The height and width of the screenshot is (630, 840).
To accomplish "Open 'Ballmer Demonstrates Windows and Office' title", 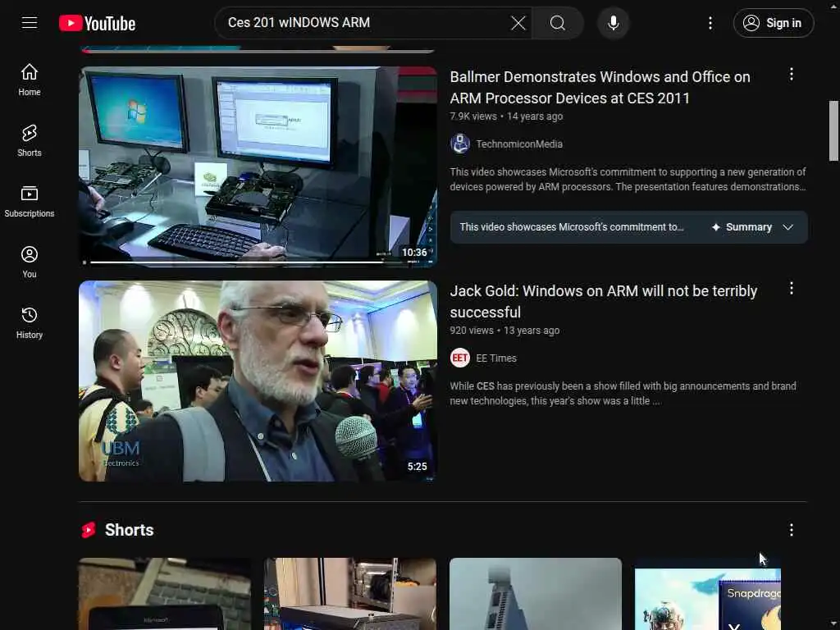I will point(600,87).
